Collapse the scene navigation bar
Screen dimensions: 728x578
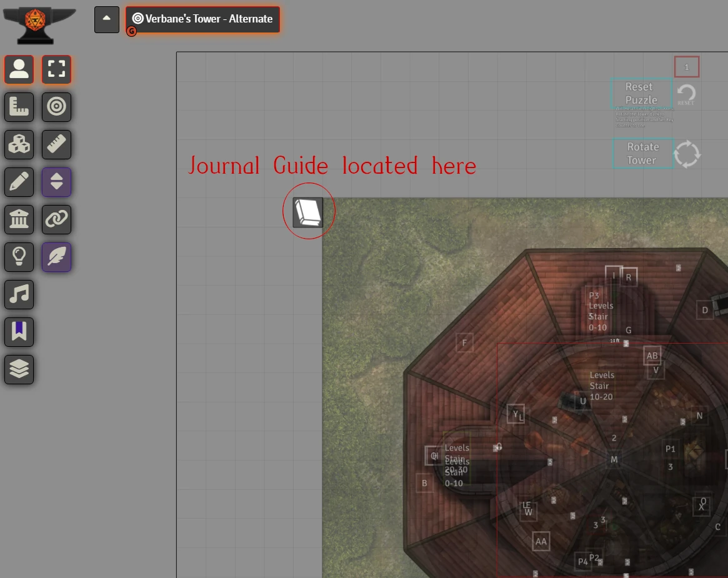pyautogui.click(x=107, y=19)
